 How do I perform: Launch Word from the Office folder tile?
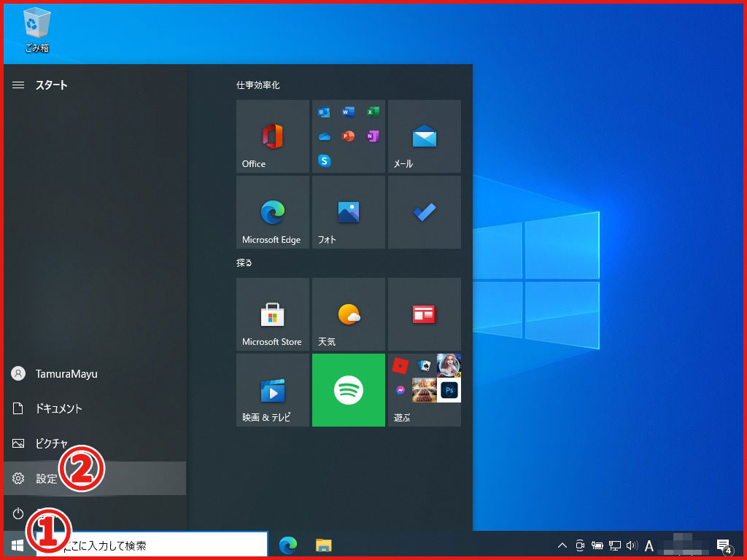(x=348, y=112)
